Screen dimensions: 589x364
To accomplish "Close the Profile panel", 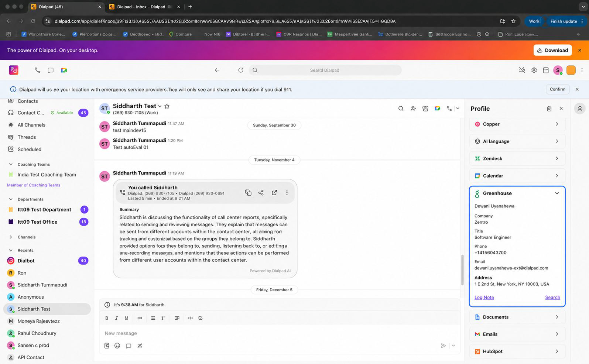I will click(561, 109).
